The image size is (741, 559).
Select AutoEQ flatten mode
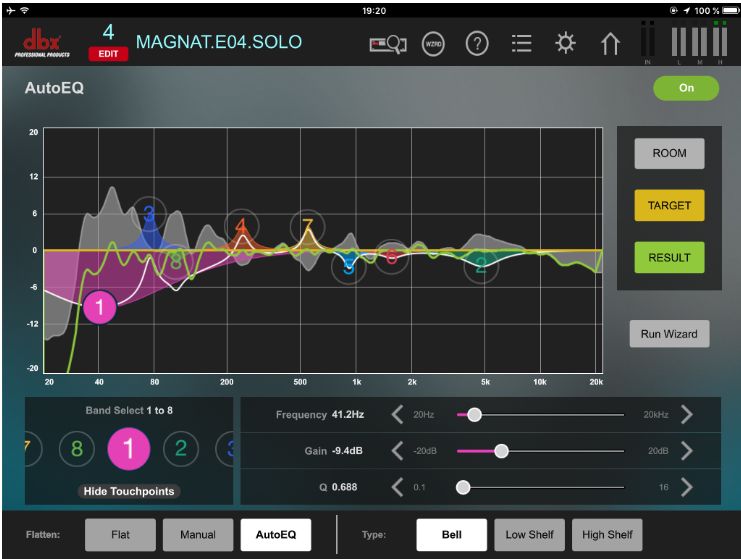276,535
